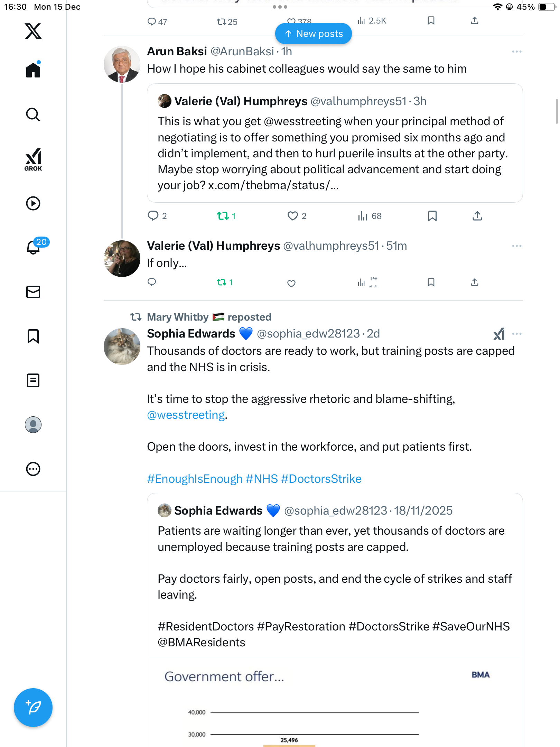Open more options on Valerie's "If only..." reply
The image size is (560, 747).
516,246
